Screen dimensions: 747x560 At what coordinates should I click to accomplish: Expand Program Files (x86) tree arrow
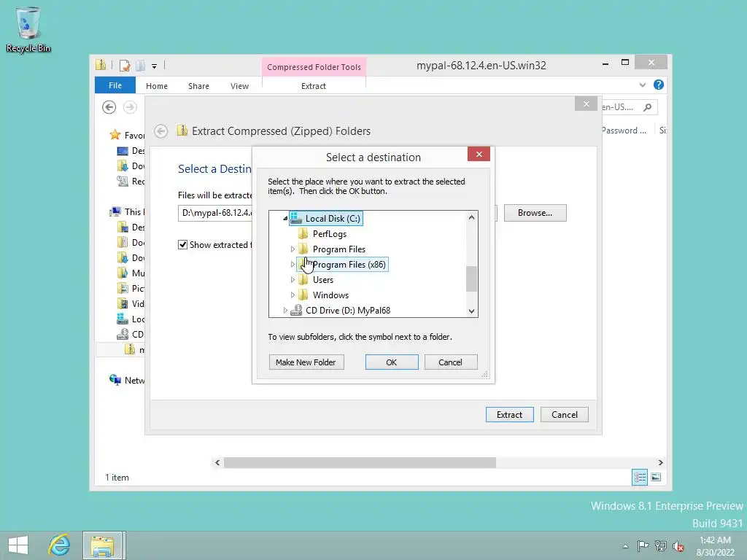pos(293,264)
